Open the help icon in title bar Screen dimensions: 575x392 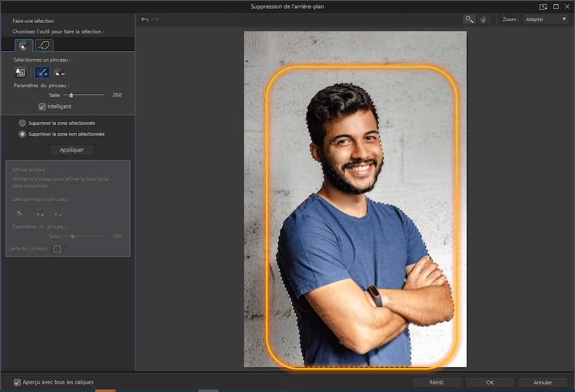point(543,6)
